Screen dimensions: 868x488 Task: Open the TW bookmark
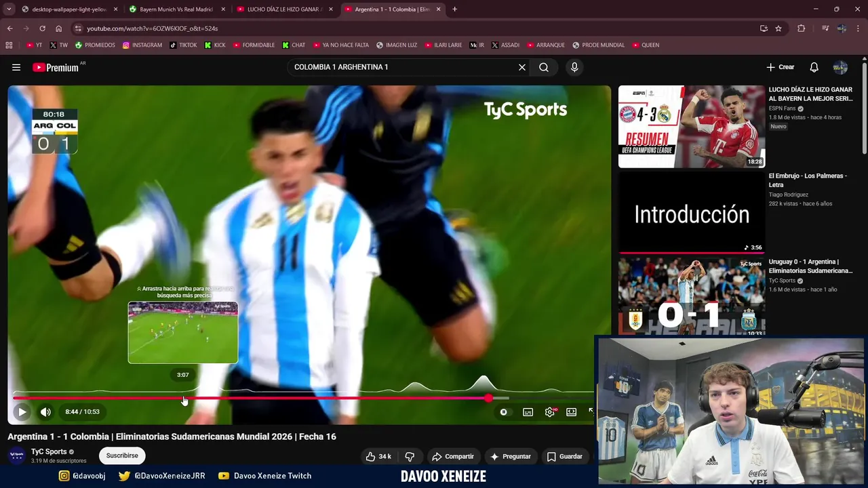(58, 45)
